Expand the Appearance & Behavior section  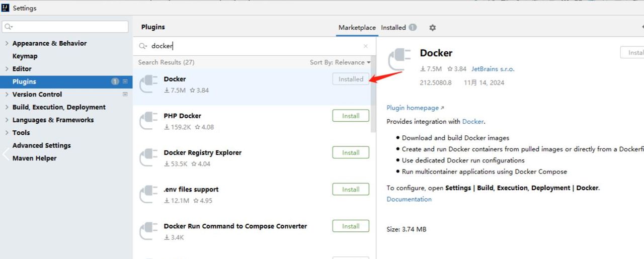click(7, 43)
